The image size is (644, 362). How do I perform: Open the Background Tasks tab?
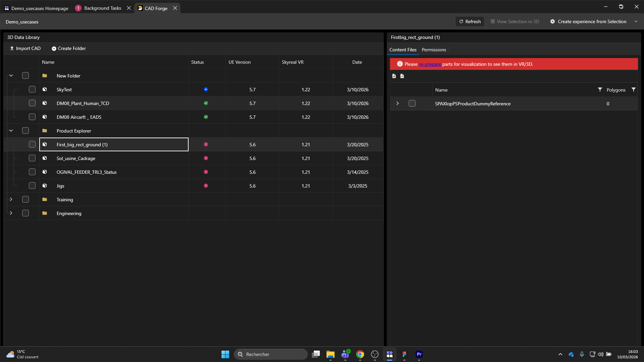coord(102,8)
